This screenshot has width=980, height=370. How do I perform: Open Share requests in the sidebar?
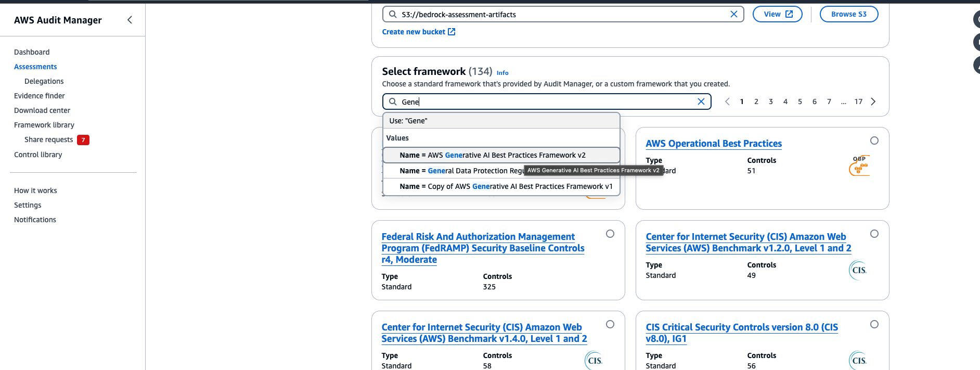coord(48,139)
